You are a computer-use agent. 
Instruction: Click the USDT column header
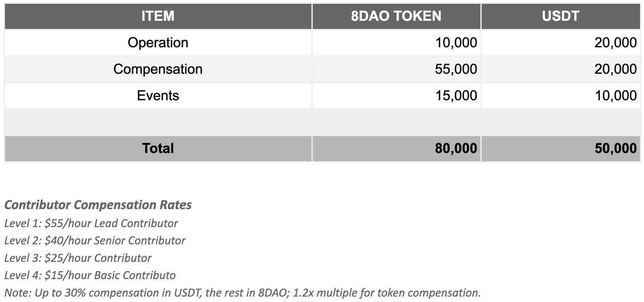coord(561,16)
